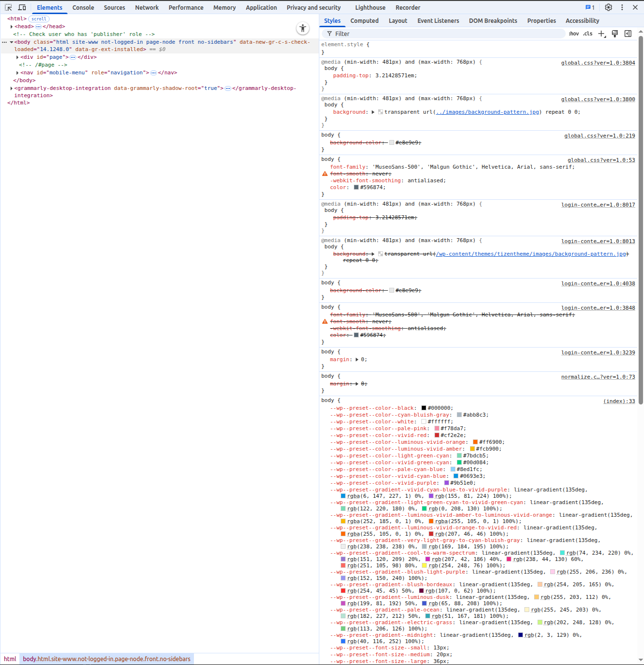Open DevTools settings gear
Viewport: 644px width, 665px height.
click(x=609, y=7)
